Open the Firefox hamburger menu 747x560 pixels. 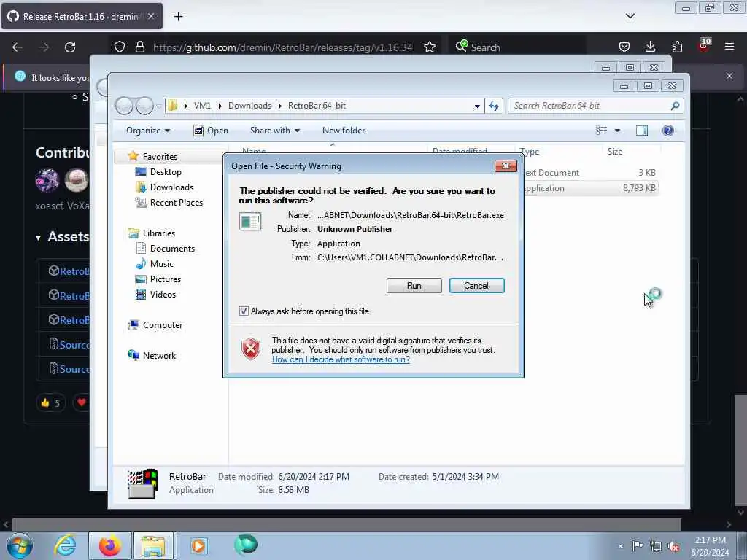[729, 47]
